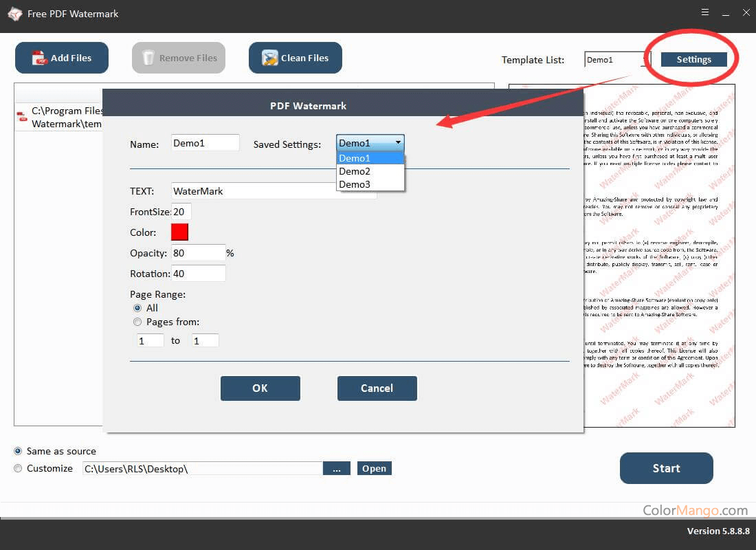This screenshot has width=756, height=550.
Task: Click the Opacity input field
Action: click(198, 253)
